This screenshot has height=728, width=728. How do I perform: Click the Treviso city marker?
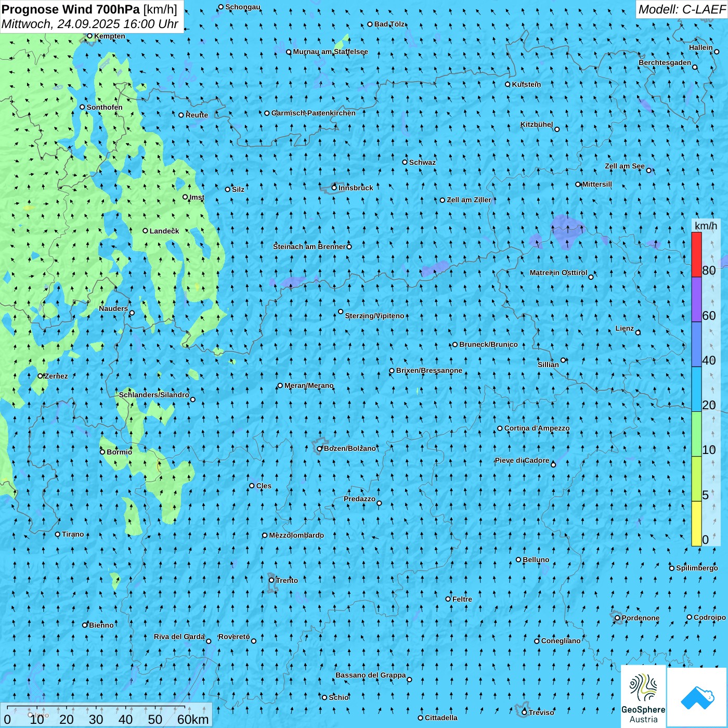(x=524, y=712)
